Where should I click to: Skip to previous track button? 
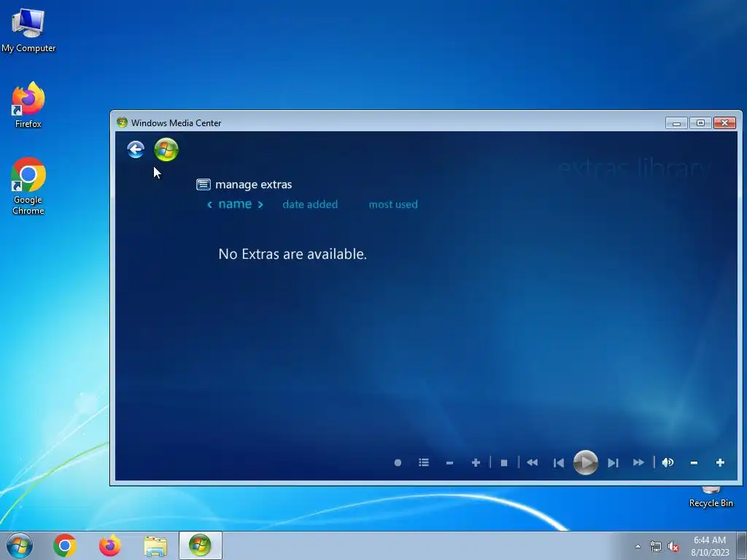click(x=559, y=463)
